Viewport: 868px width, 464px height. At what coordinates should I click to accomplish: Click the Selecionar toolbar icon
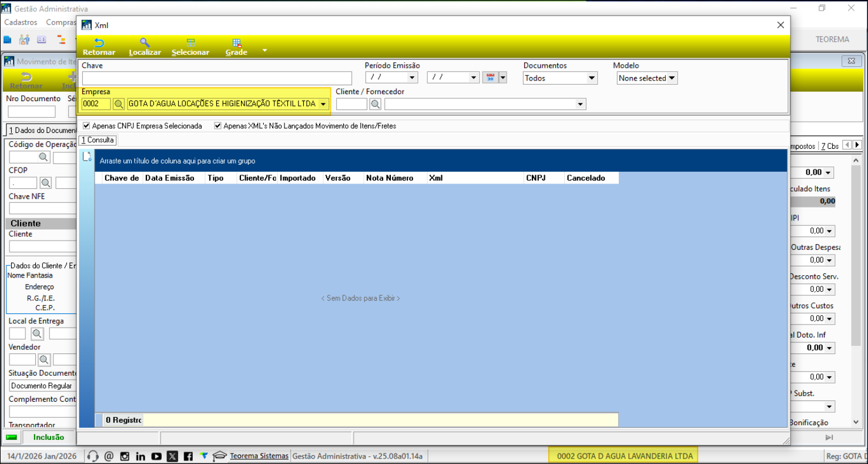(190, 43)
